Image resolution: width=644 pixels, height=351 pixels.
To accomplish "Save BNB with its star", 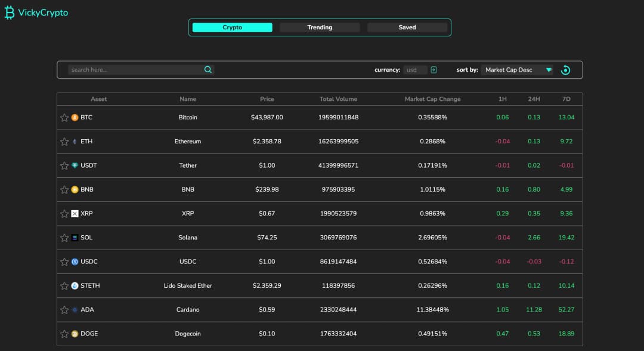I will tap(64, 189).
